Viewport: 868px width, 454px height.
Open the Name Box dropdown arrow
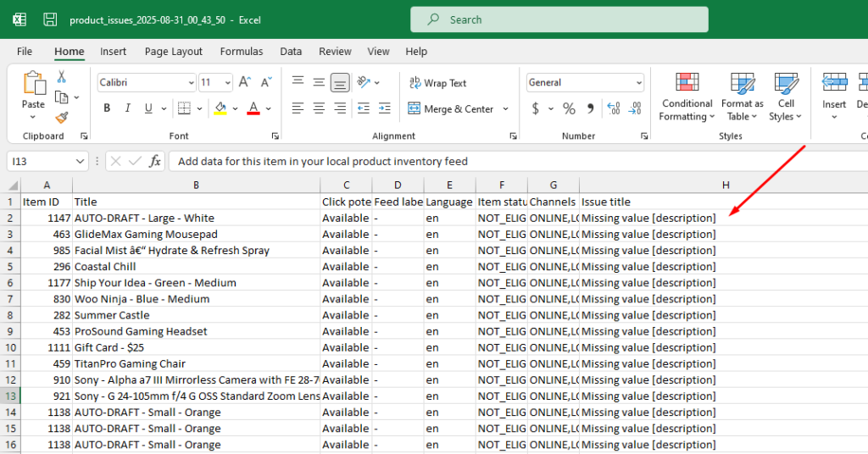point(80,162)
